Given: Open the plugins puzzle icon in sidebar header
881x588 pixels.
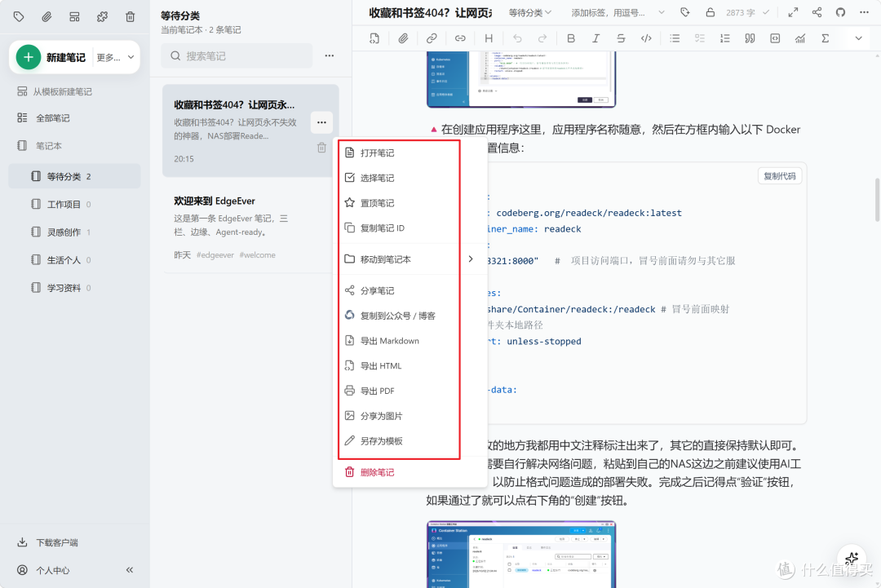Looking at the screenshot, I should point(102,17).
